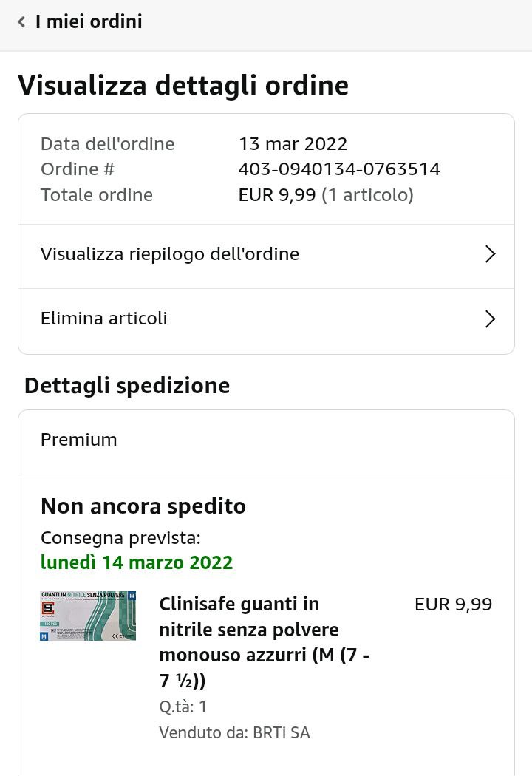Click the total EUR 9,99 (1 articolo)
The height and width of the screenshot is (776, 532).
pyautogui.click(x=326, y=195)
